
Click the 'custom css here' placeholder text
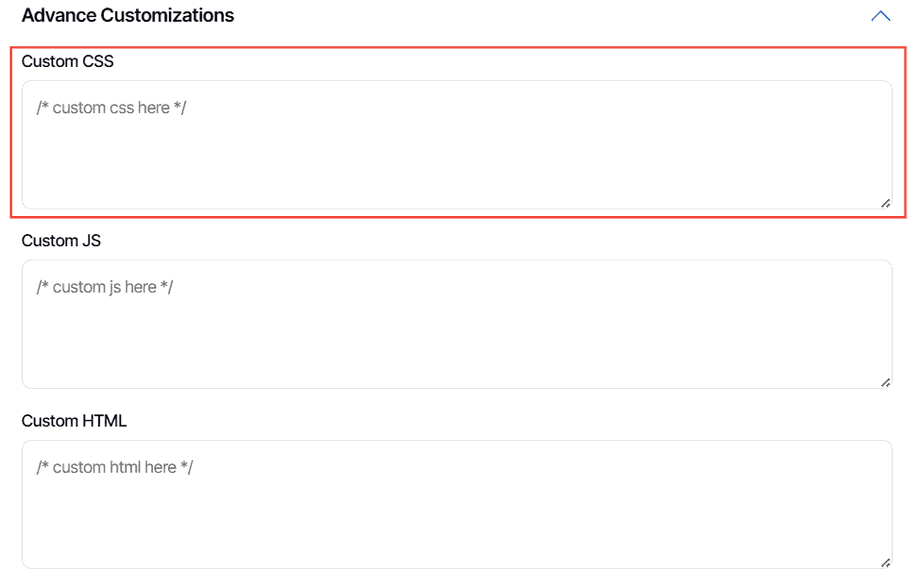point(111,107)
